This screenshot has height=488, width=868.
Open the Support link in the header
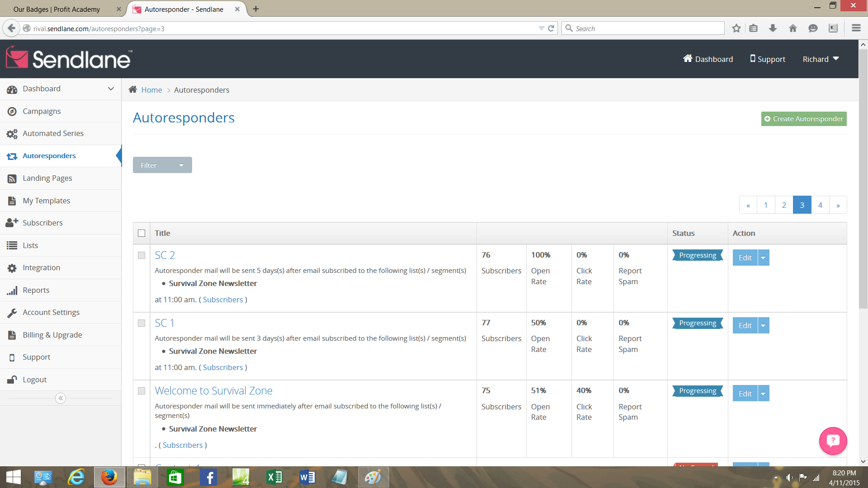coord(768,59)
